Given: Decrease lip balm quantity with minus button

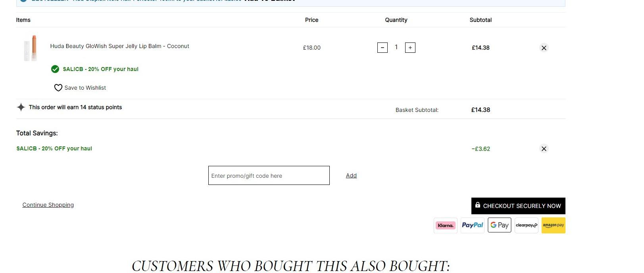Looking at the screenshot, I should [382, 48].
